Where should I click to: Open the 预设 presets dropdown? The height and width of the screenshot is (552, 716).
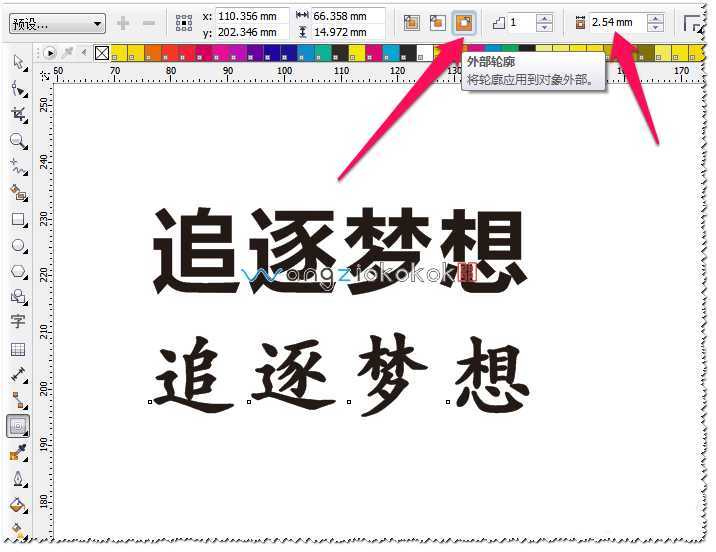[x=57, y=23]
